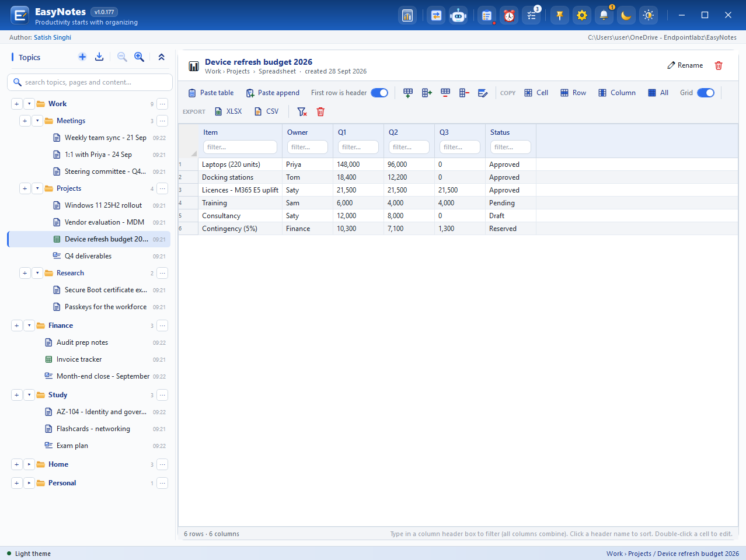Image resolution: width=746 pixels, height=560 pixels.
Task: Click the spreadsheet page icon beside title
Action: pos(194,66)
